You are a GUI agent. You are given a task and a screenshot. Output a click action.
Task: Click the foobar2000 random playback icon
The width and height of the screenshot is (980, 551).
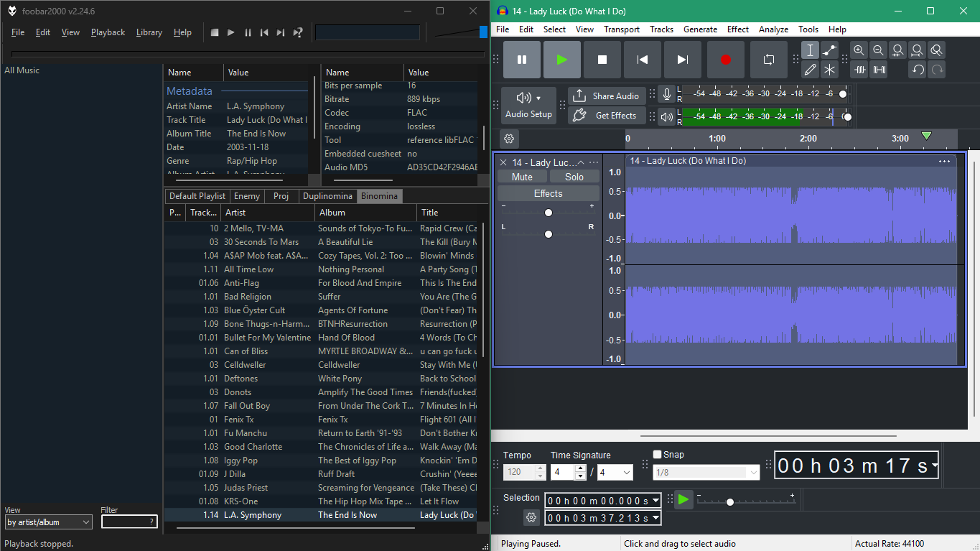(298, 32)
